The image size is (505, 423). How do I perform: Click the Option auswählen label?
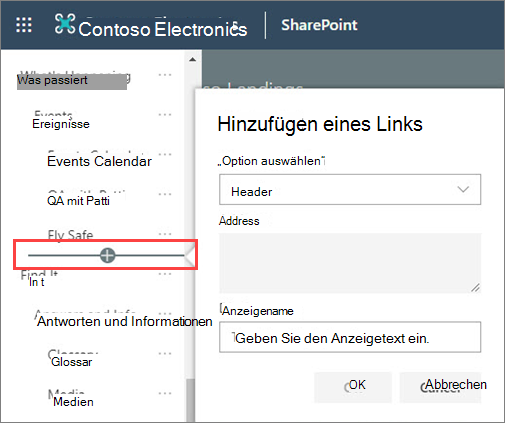tap(271, 161)
